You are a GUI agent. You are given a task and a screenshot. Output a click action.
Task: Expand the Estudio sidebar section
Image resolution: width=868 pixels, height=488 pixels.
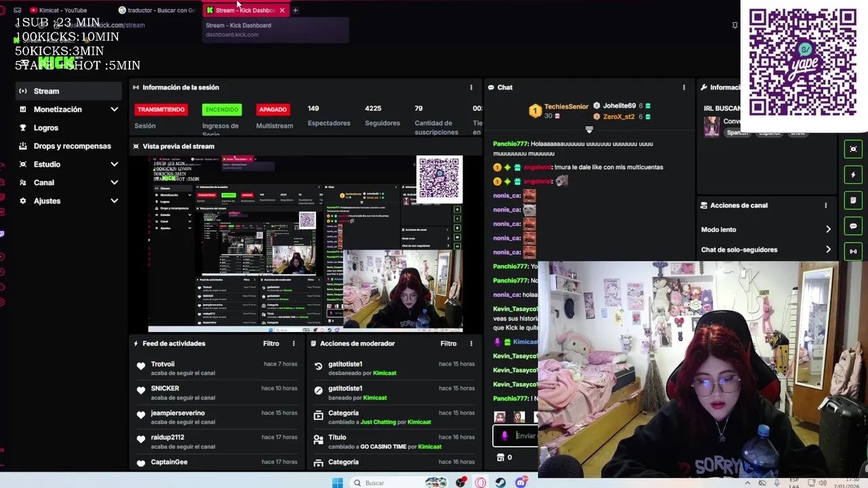pos(68,164)
